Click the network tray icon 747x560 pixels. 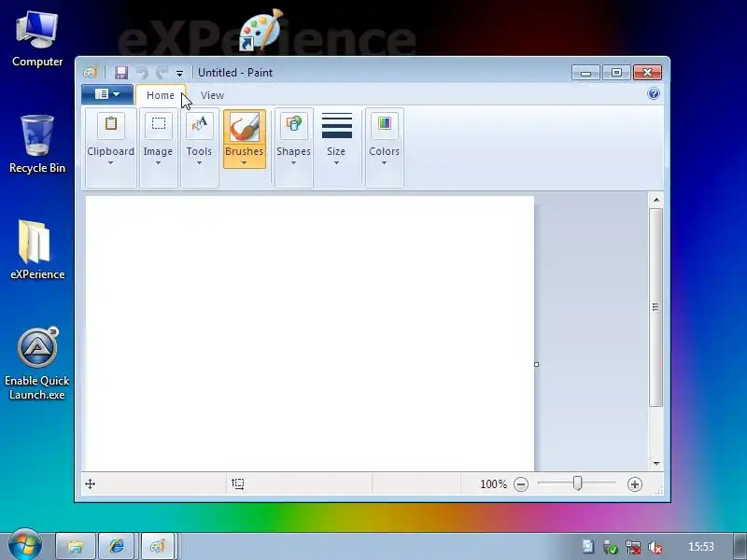tap(633, 547)
